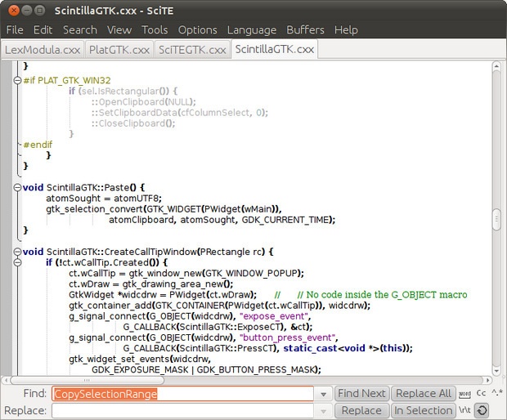Collapse the CreateCallTipWindow function fold
This screenshot has height=420, width=507.
(x=17, y=252)
